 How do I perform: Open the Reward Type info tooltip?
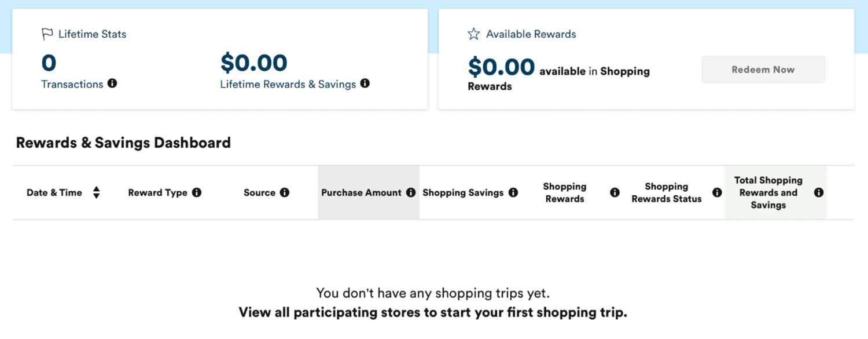point(196,192)
